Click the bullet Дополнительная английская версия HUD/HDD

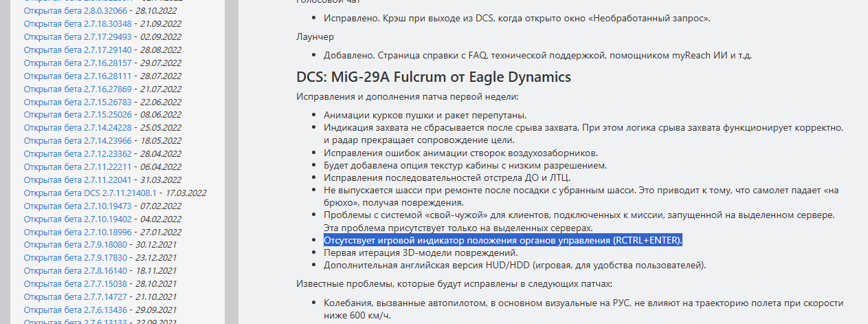(515, 265)
